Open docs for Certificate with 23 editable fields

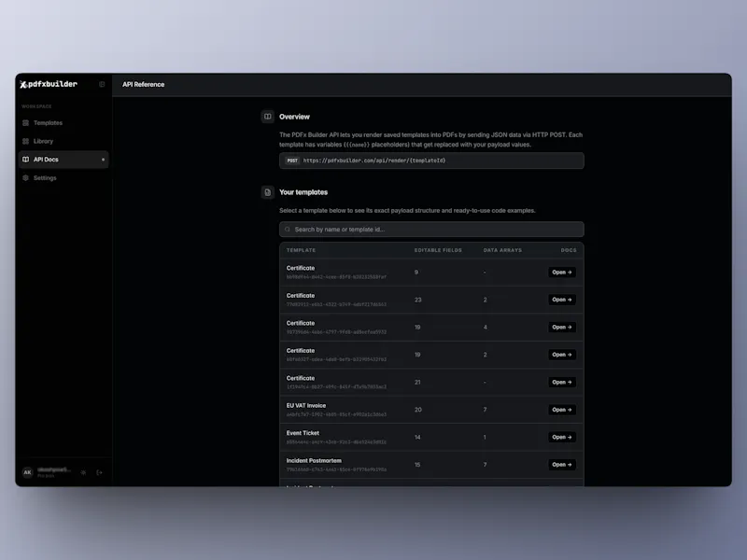click(562, 300)
